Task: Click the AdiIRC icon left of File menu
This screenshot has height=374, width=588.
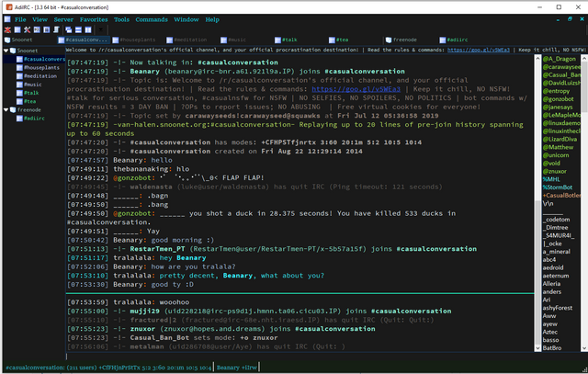Action: (x=7, y=19)
